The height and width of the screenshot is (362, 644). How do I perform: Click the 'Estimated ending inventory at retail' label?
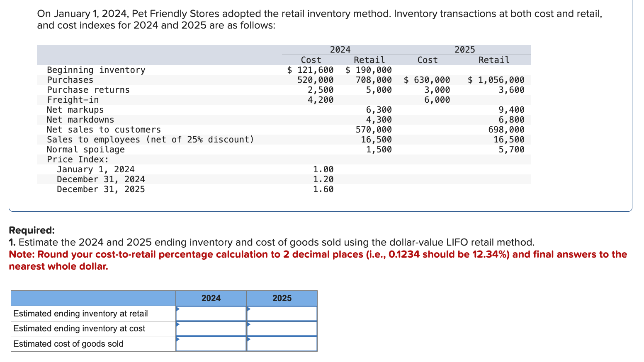point(80,314)
